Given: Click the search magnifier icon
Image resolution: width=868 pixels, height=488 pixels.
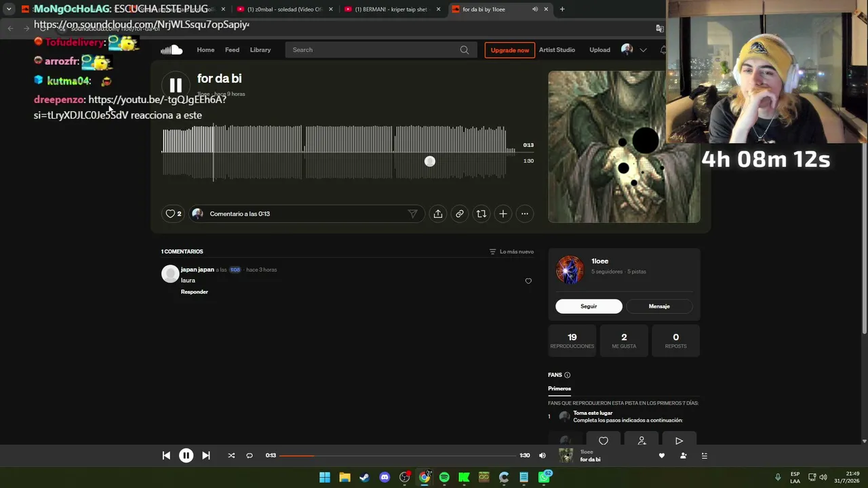Looking at the screenshot, I should point(465,49).
